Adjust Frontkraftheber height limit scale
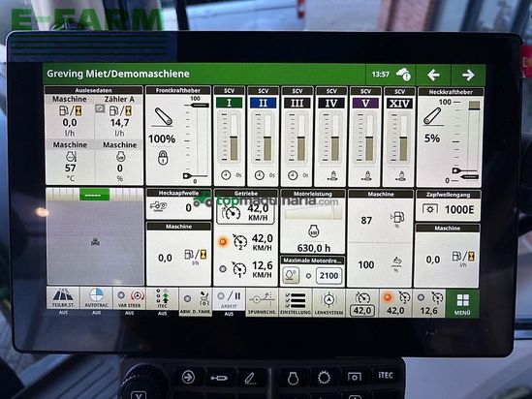Screen dimensions: 532x399 click(x=196, y=140)
